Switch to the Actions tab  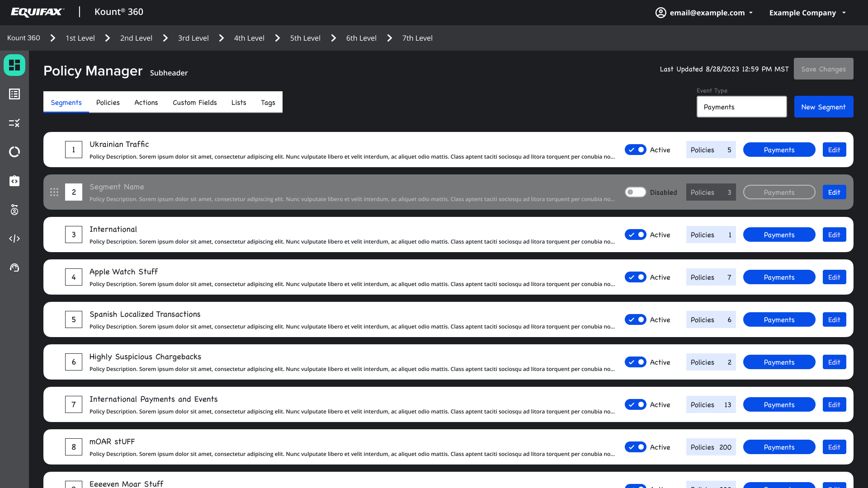(x=146, y=102)
